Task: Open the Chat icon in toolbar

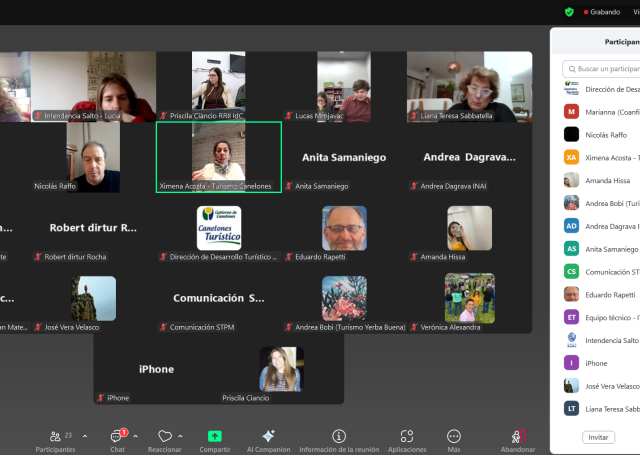Action: point(117,436)
